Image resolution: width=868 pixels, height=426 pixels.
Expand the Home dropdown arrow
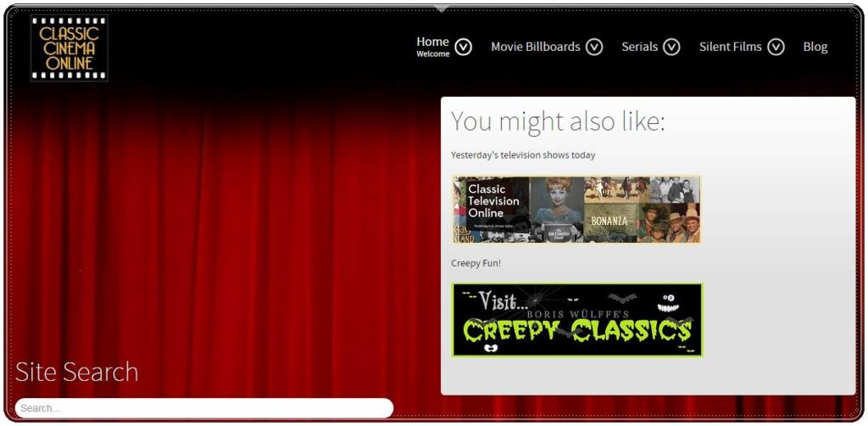tap(464, 47)
